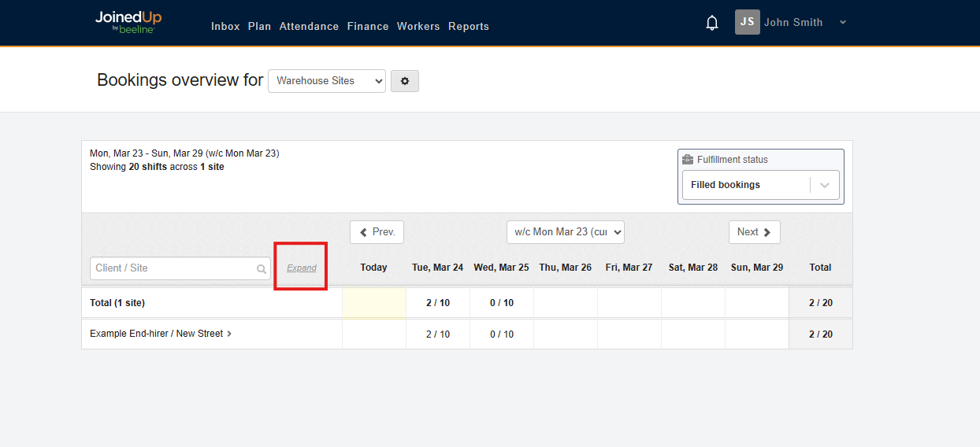Go to the Inbox menu
The width and height of the screenshot is (980, 447).
point(225,26)
